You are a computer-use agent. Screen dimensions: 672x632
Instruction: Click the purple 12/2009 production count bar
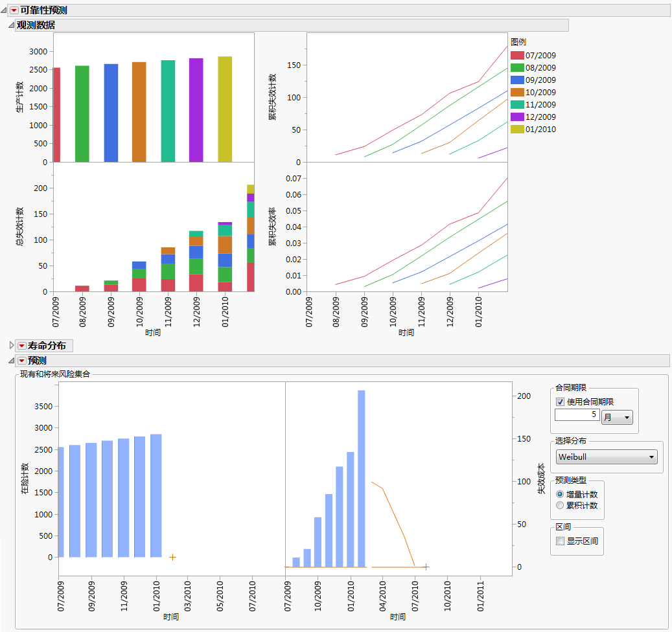click(x=196, y=110)
